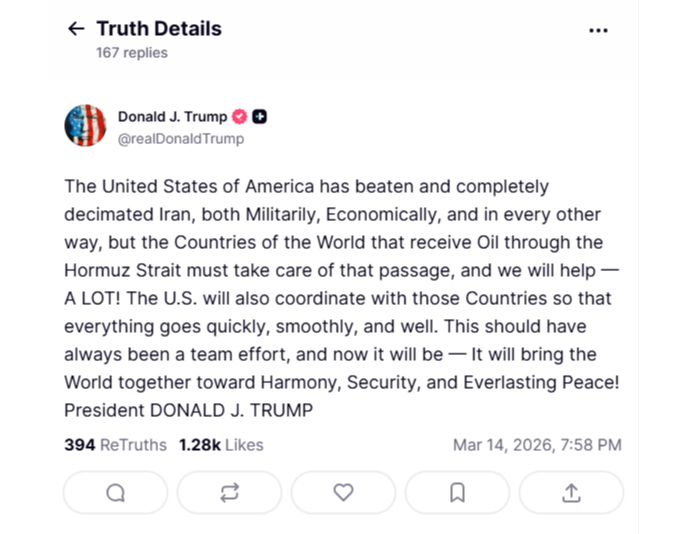Screen dimensions: 688x534
Task: Open Donald J. Trump's profile name
Action: 172,116
